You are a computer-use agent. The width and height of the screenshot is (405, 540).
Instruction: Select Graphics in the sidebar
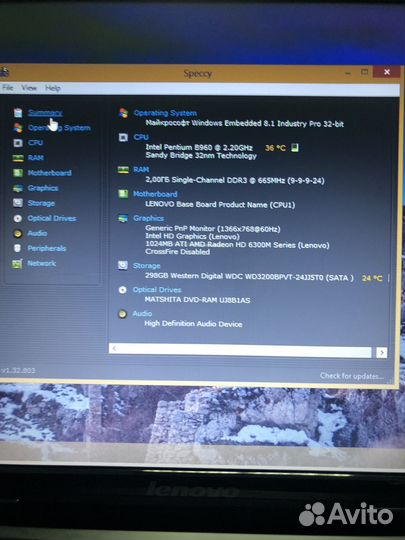[43, 188]
